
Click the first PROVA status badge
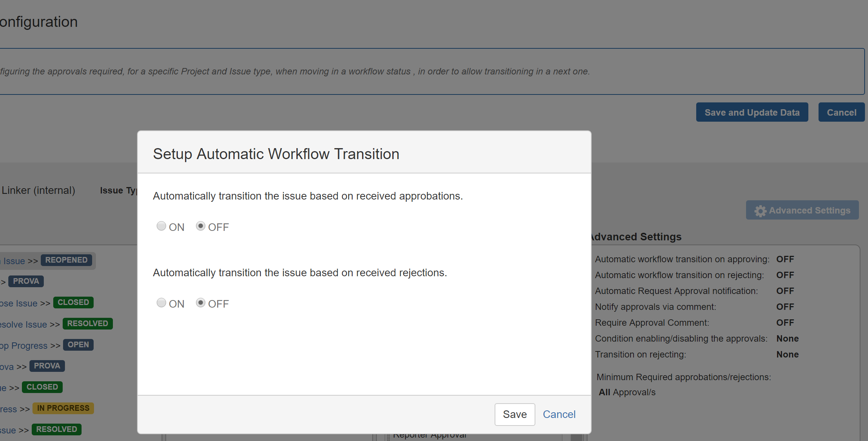pyautogui.click(x=26, y=281)
